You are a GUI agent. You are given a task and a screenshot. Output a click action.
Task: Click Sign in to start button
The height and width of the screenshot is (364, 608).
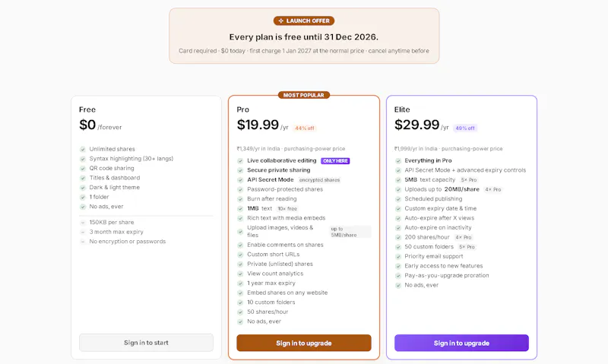point(146,343)
